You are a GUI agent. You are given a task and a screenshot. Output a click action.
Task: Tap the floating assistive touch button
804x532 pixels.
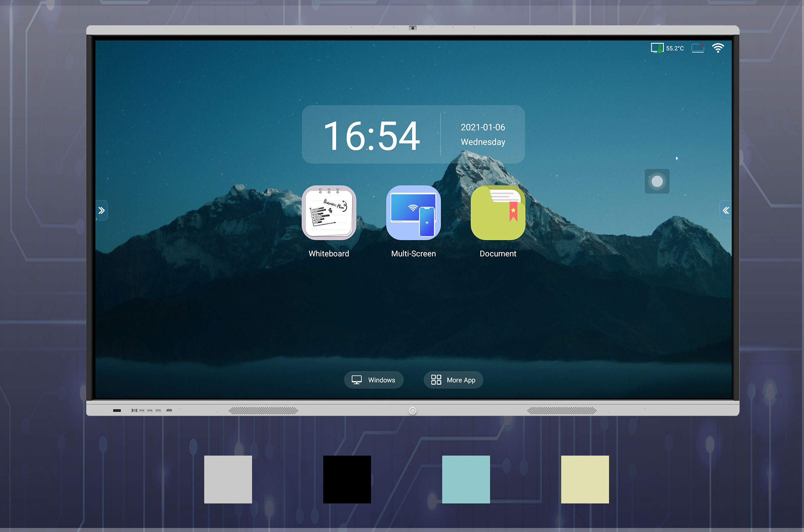tap(657, 181)
